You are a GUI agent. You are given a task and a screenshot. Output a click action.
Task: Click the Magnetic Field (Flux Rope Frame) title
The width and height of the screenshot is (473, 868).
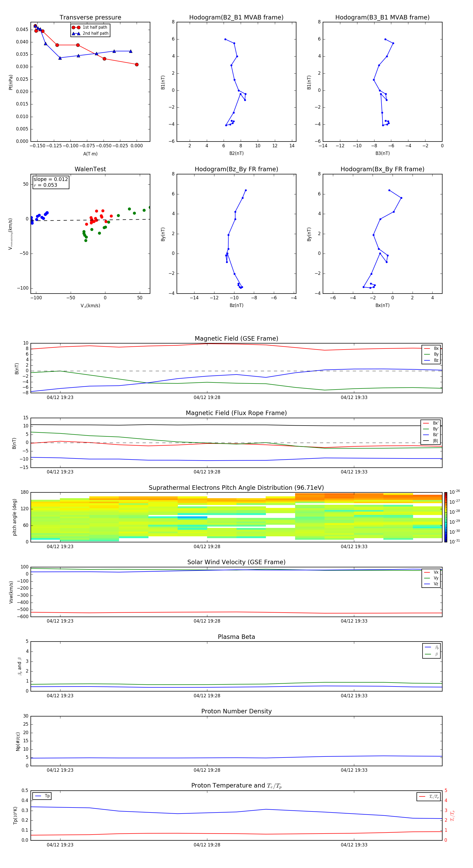236,413
